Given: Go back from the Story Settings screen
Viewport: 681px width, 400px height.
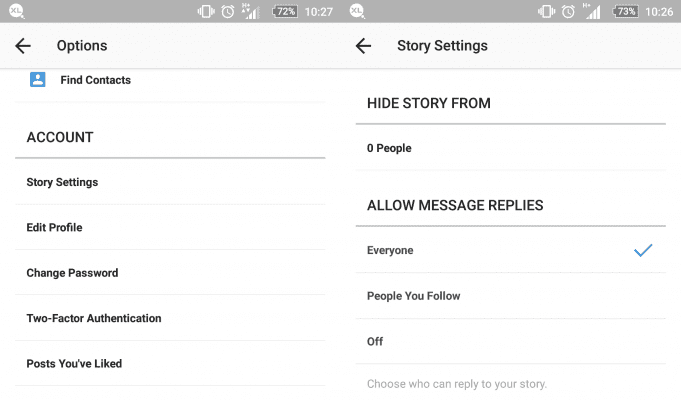Looking at the screenshot, I should [363, 46].
